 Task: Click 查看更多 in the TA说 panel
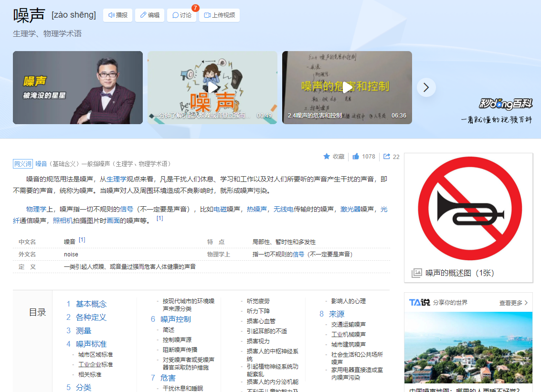pyautogui.click(x=513, y=303)
